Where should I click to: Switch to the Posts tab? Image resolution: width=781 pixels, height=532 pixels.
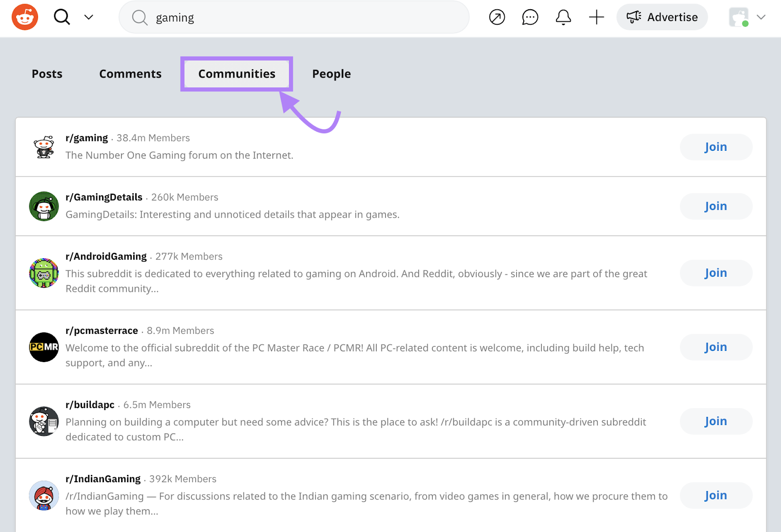[x=47, y=74]
